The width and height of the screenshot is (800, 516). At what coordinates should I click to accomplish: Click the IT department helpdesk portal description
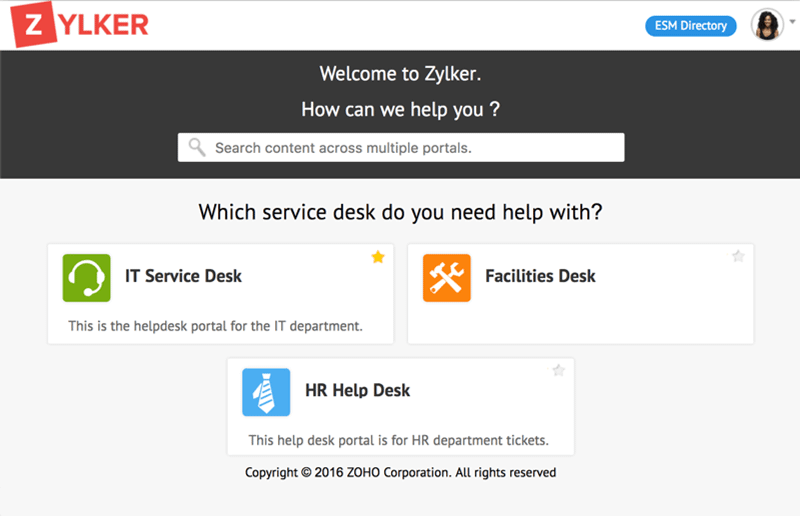(x=215, y=326)
